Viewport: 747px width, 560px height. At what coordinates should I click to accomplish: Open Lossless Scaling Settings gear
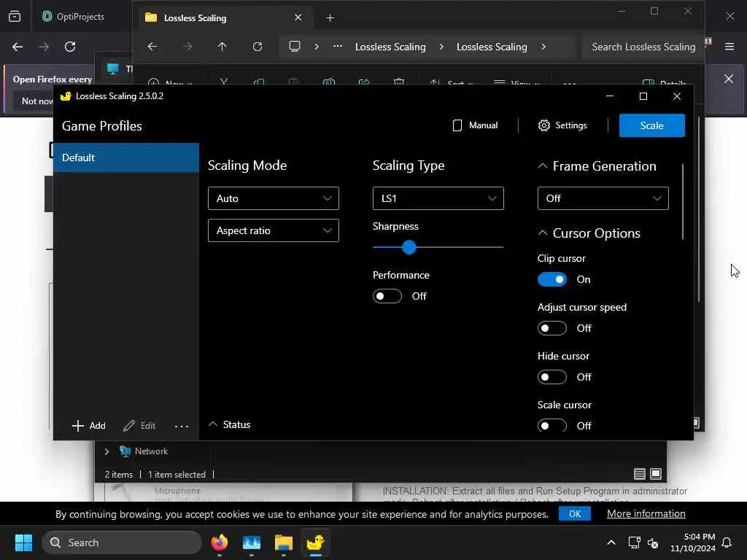point(562,125)
